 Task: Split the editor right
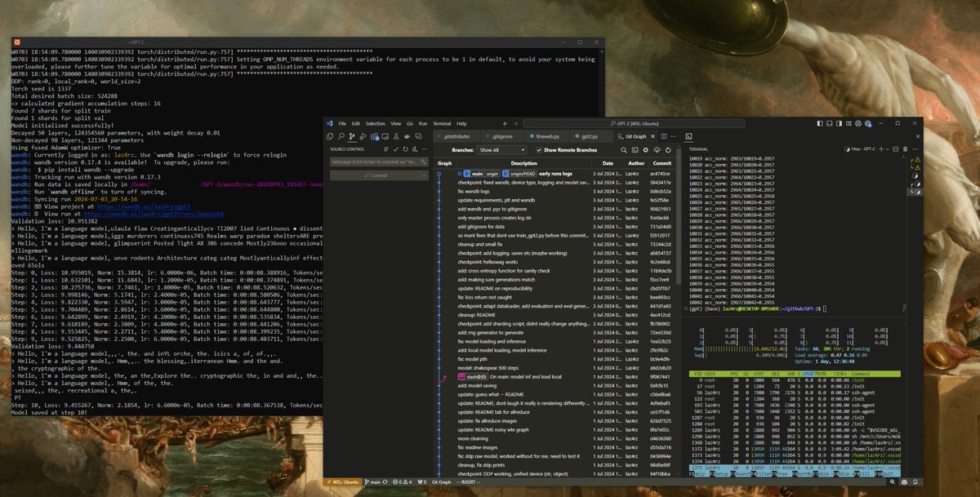click(x=664, y=136)
